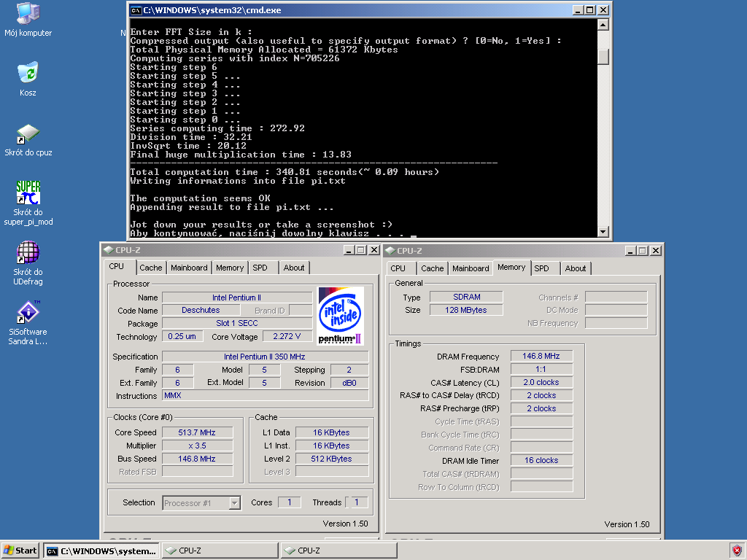Click the 146.8 MHz bus speed value
This screenshot has width=747, height=560.
coord(197,459)
